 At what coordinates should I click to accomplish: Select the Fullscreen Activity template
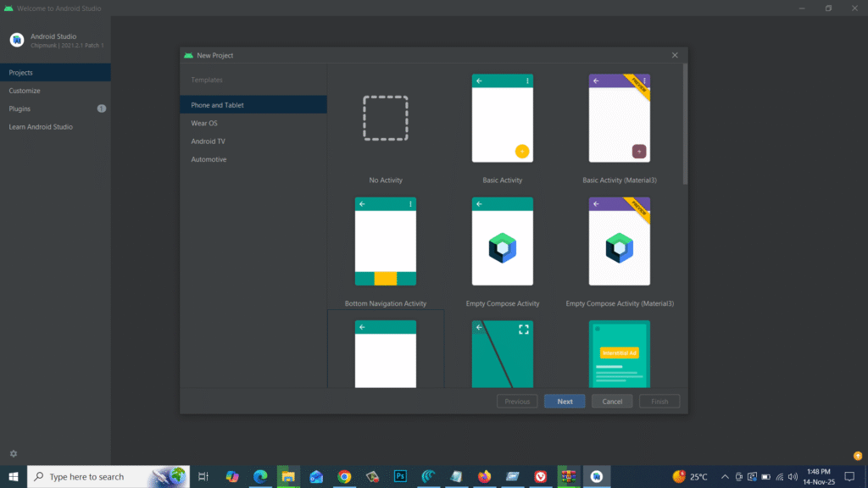pyautogui.click(x=502, y=356)
